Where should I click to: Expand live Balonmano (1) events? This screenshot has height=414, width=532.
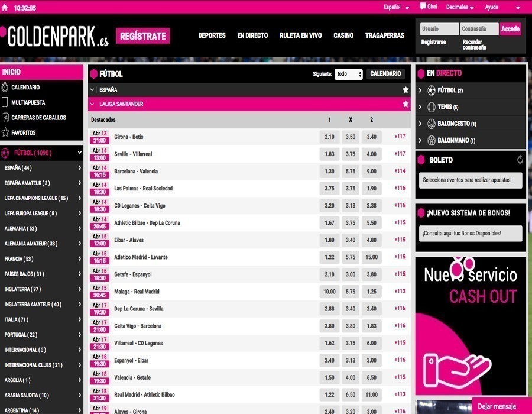click(x=420, y=140)
